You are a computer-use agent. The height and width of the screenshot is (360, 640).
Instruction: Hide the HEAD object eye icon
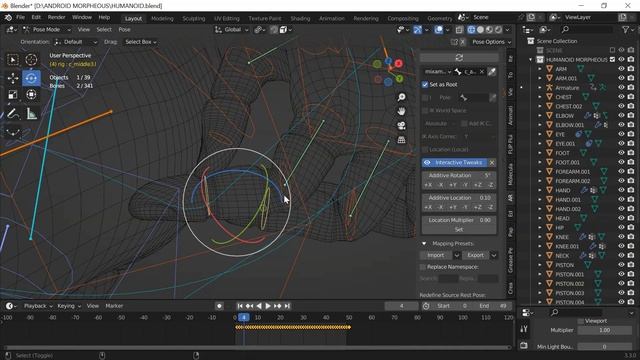click(x=621, y=218)
